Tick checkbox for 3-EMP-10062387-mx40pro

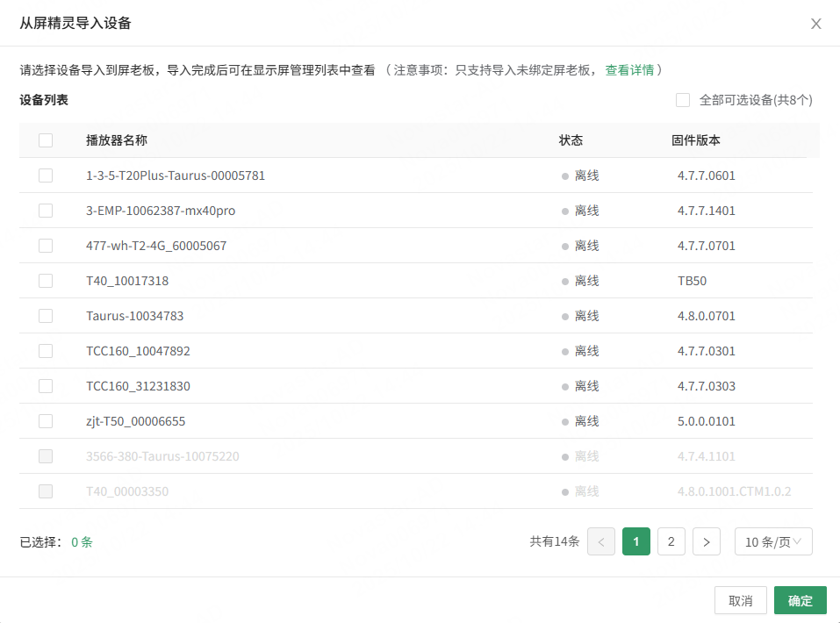point(46,211)
